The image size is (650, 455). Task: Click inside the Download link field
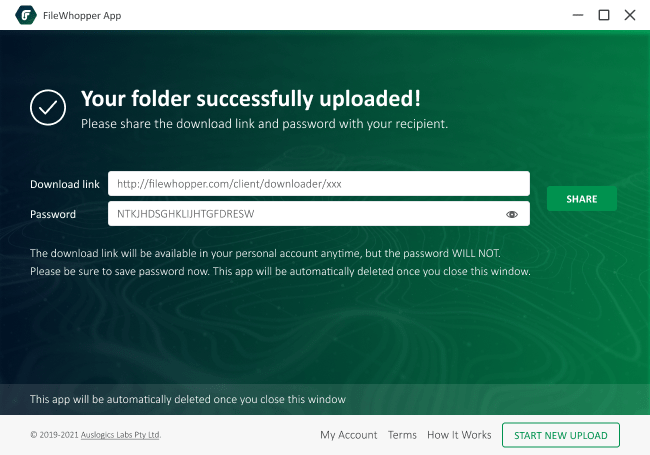tap(319, 184)
